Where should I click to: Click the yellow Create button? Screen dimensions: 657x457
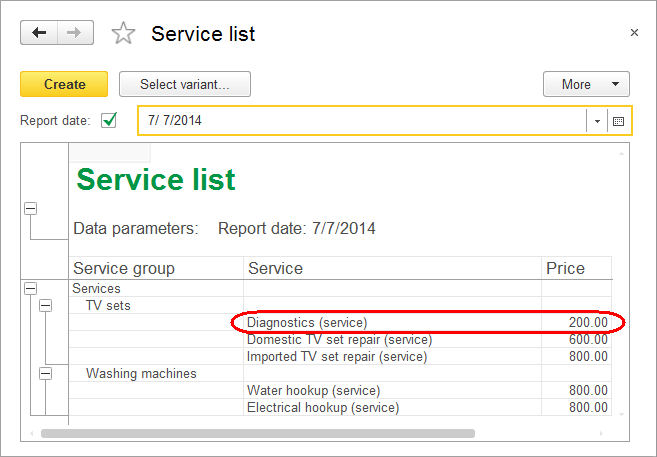(64, 84)
